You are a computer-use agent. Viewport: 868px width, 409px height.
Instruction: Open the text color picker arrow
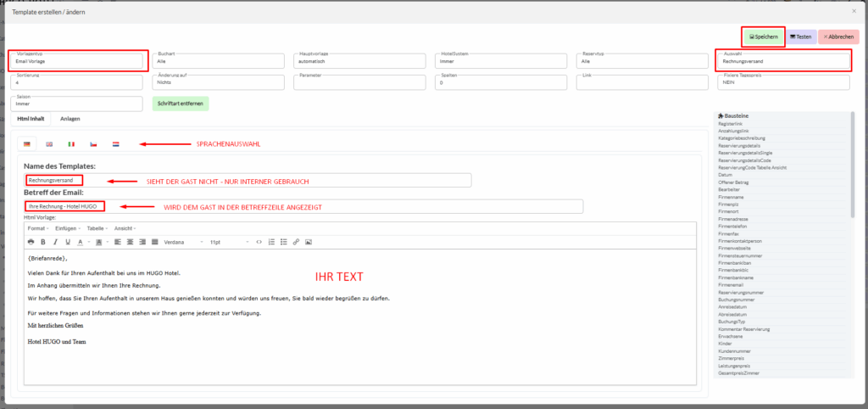[90, 242]
